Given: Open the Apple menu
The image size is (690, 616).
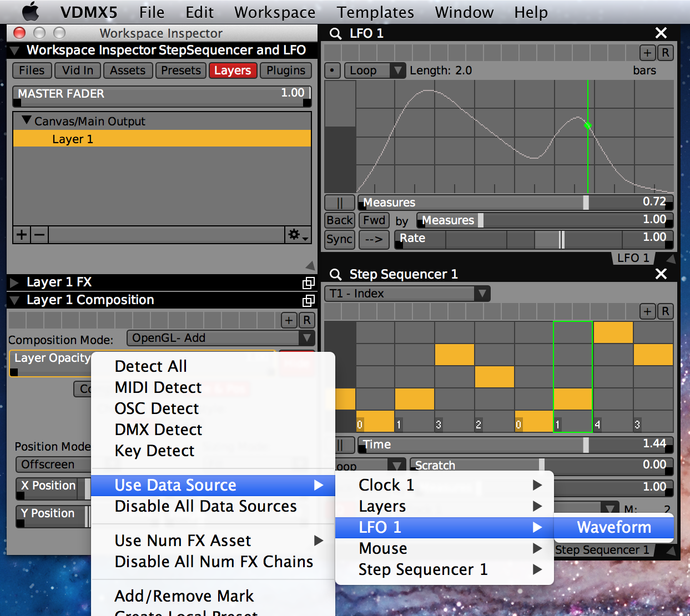Looking at the screenshot, I should (x=31, y=12).
